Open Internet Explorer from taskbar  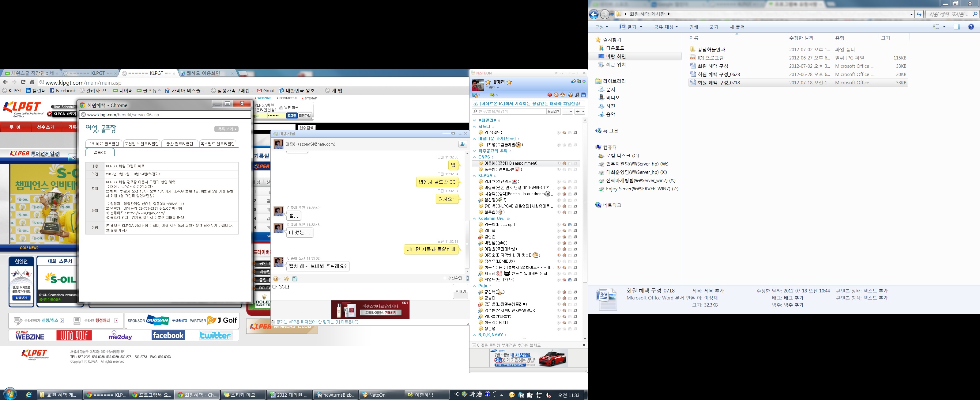pos(28,395)
